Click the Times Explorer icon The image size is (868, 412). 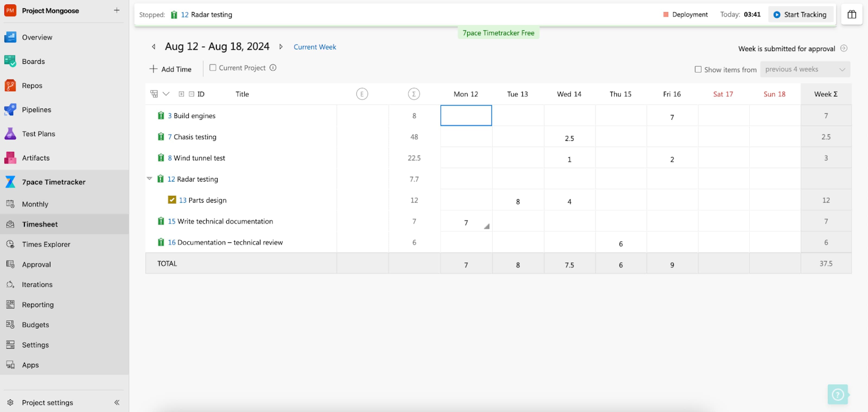11,244
